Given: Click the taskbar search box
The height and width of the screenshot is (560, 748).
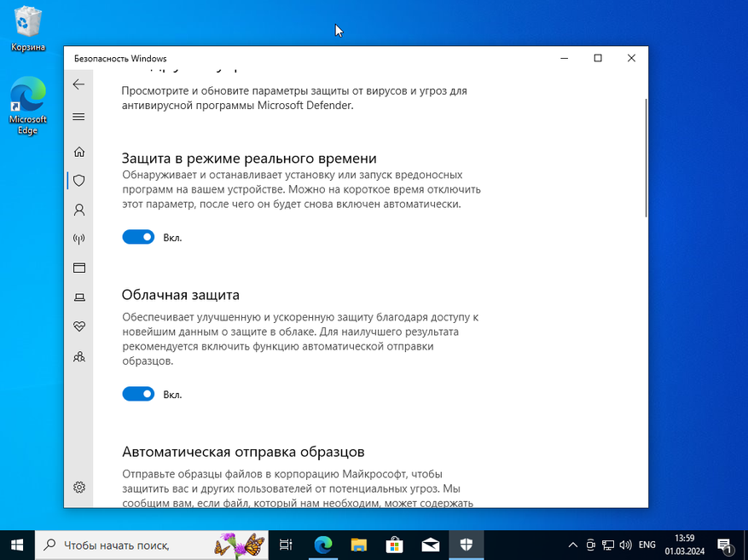Looking at the screenshot, I should click(151, 545).
